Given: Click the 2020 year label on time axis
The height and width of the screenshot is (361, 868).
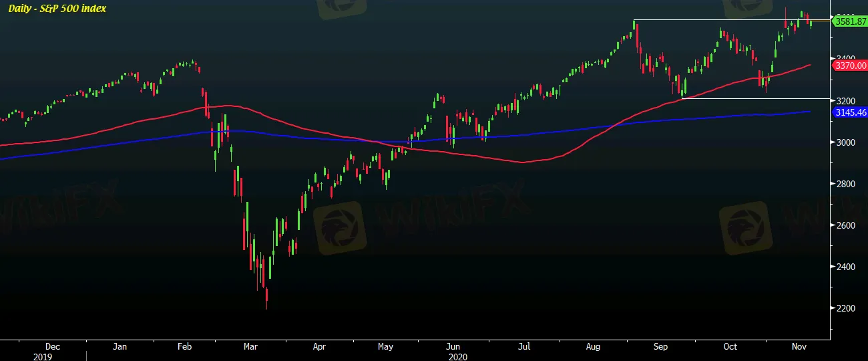Looking at the screenshot, I should coord(459,356).
